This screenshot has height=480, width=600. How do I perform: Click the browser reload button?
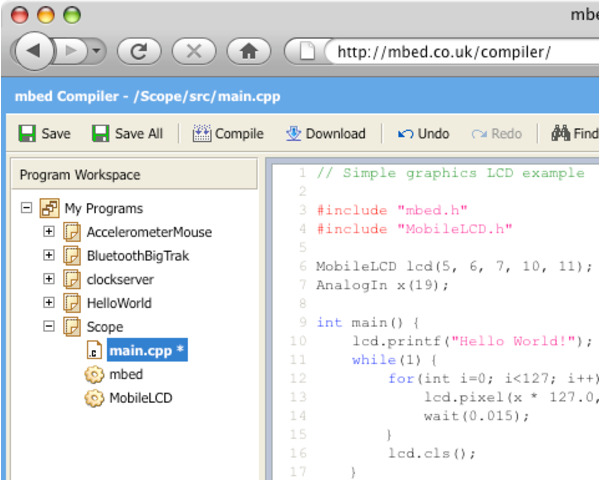(x=139, y=50)
